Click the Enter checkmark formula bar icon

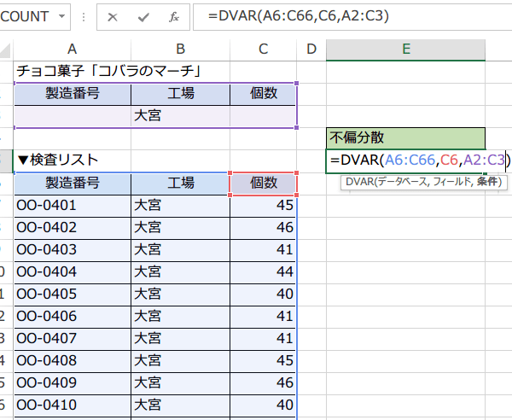(x=143, y=17)
